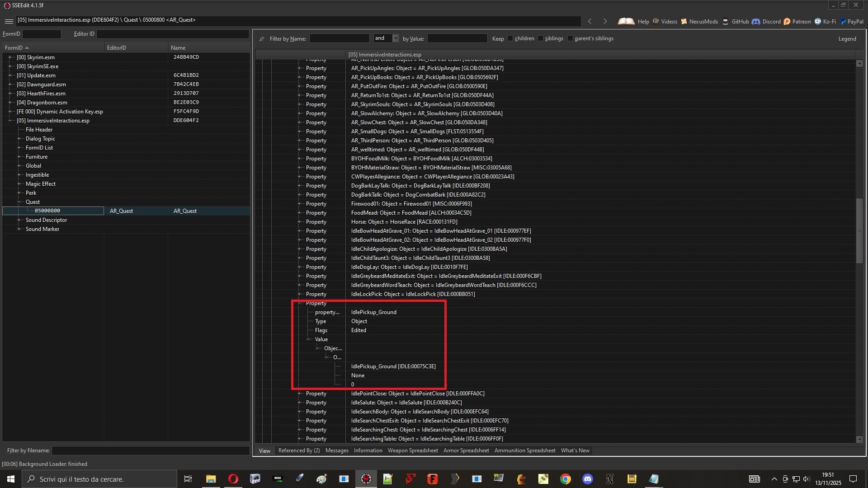Navigate forward with the right arrow
This screenshot has height=488, width=868.
pyautogui.click(x=605, y=21)
